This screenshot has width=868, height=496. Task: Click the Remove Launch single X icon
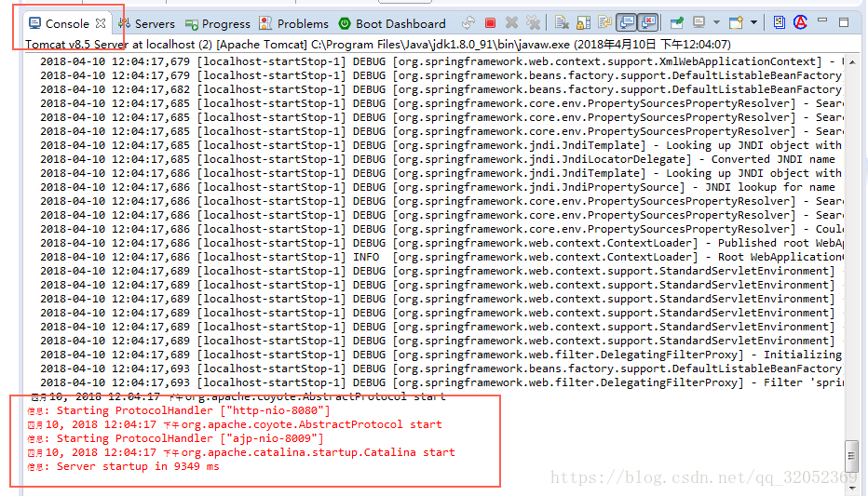pos(512,22)
